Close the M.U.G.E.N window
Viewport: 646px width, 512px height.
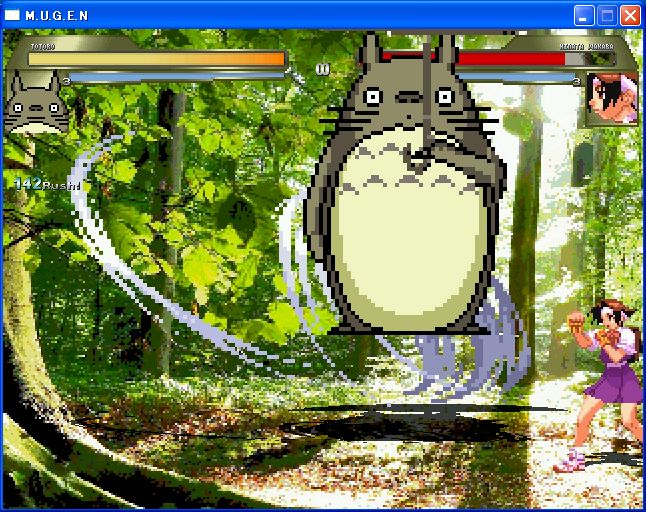(630, 16)
